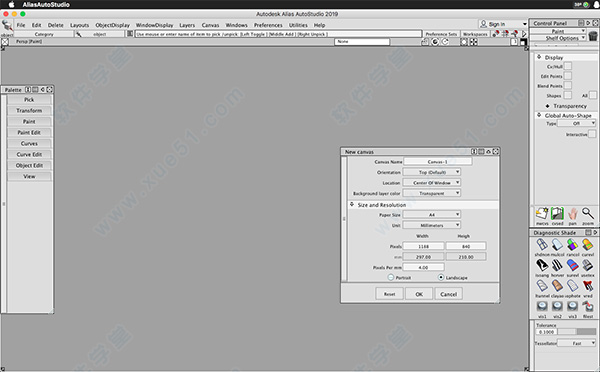600x372 pixels.
Task: Open the Canvas menu
Action: [x=210, y=25]
